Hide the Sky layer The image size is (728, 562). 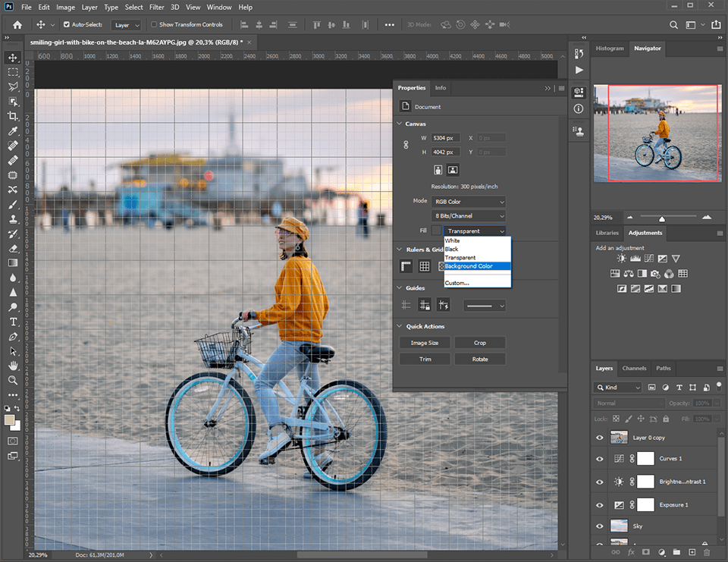[x=599, y=526]
